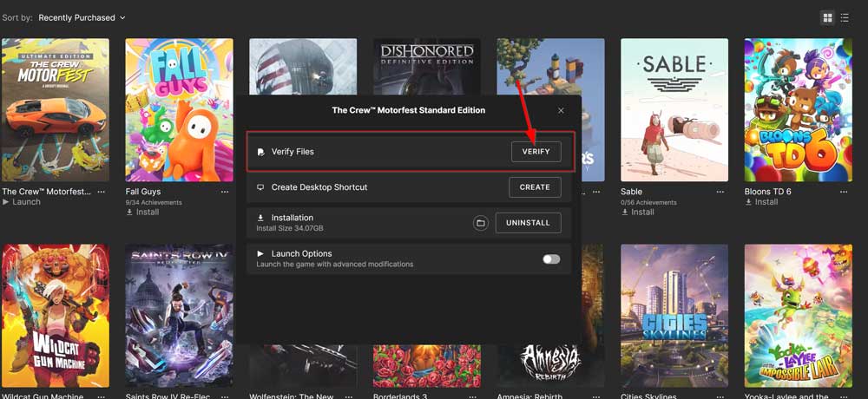Open options menu for The Crew Motorfest

101,192
